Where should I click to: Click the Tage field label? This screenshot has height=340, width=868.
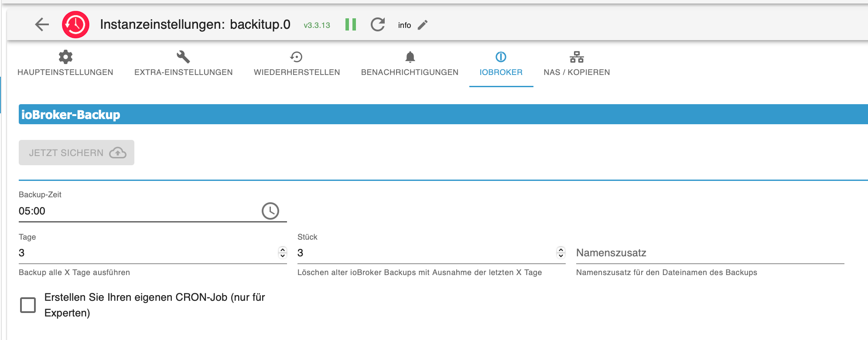coord(27,237)
